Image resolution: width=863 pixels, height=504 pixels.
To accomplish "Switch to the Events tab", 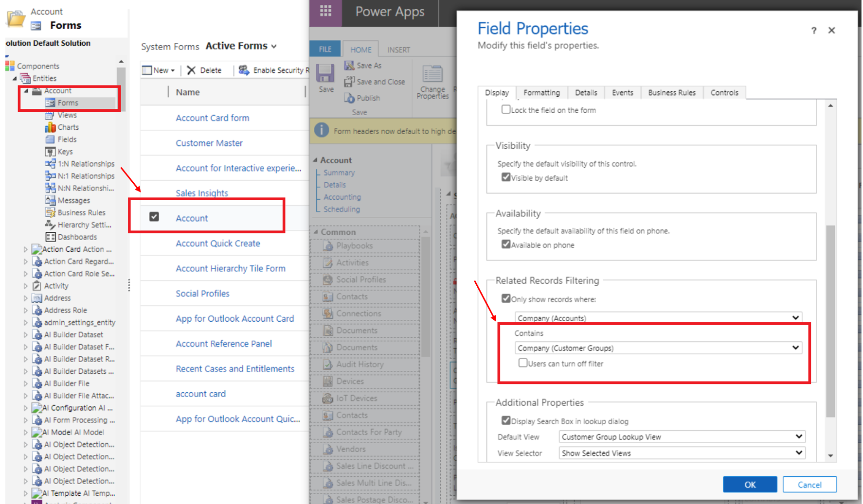I will point(622,92).
